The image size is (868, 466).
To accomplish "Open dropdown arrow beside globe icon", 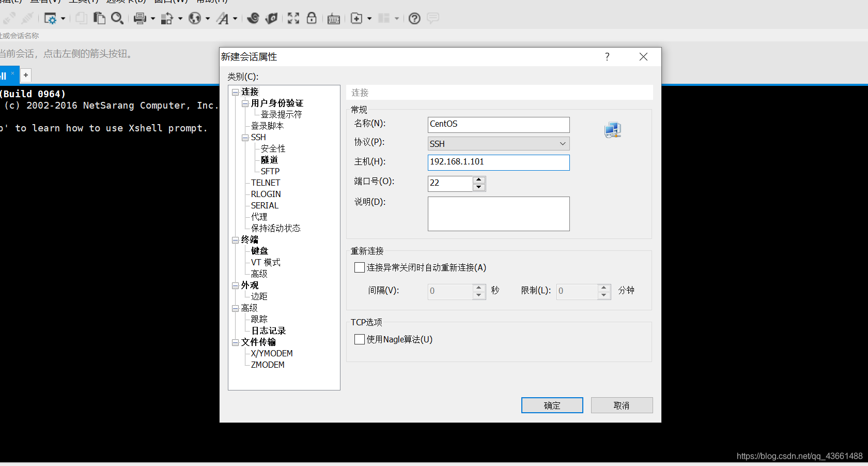I will (x=207, y=19).
